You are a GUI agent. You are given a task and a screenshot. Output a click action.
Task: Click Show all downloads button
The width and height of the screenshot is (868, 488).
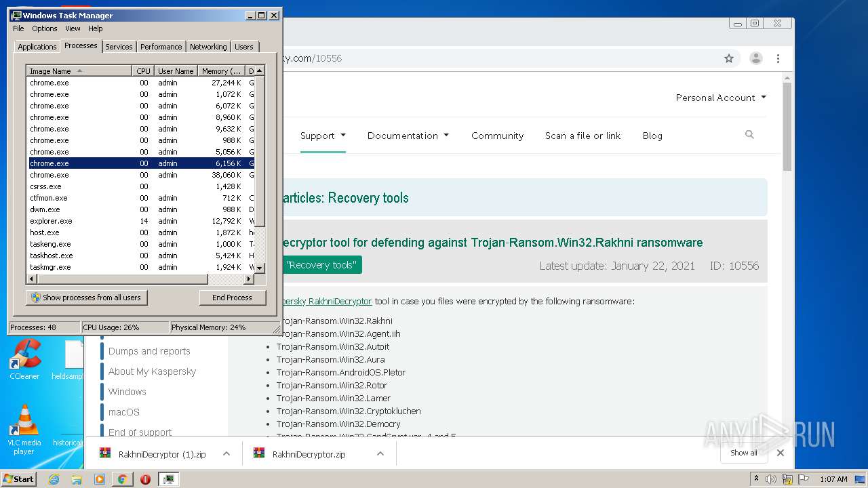(x=744, y=453)
